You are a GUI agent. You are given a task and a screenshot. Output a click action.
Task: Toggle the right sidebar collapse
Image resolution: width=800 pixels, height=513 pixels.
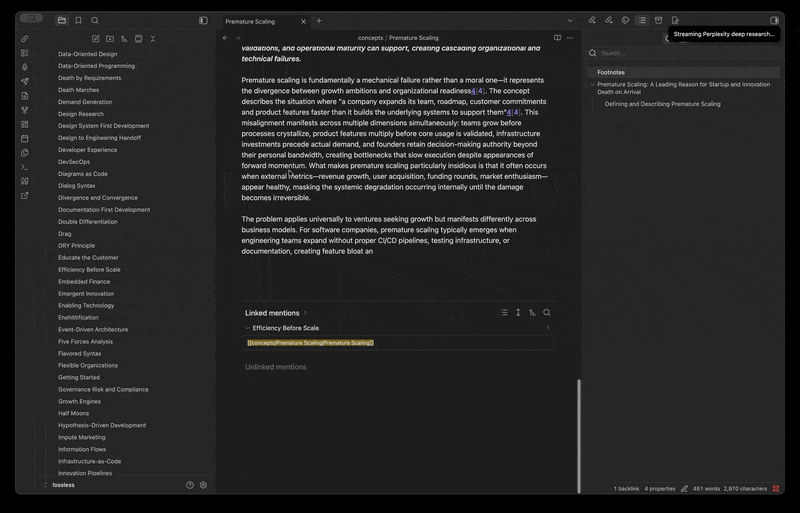tap(774, 20)
